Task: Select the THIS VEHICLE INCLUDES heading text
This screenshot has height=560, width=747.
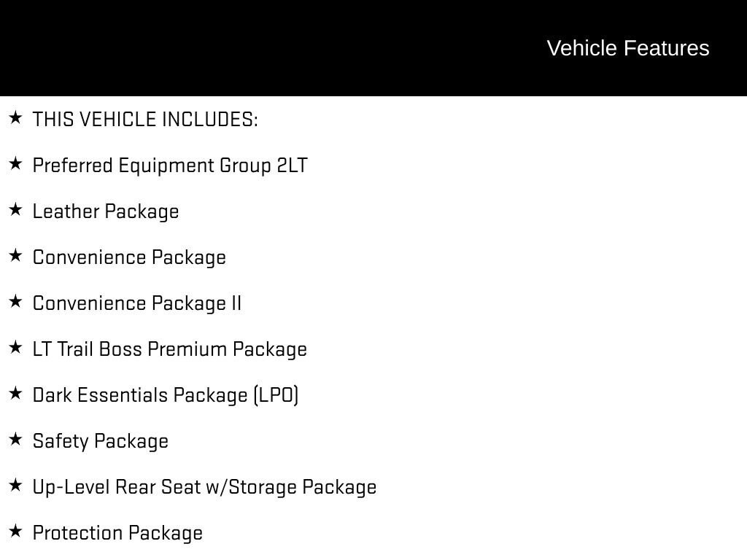Action: tap(145, 120)
